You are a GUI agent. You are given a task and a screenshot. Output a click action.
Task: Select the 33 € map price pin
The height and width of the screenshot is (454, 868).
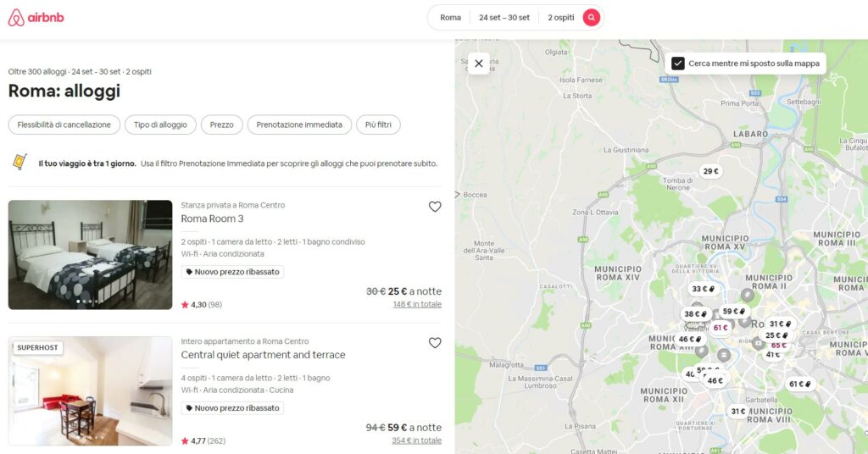pyautogui.click(x=702, y=289)
